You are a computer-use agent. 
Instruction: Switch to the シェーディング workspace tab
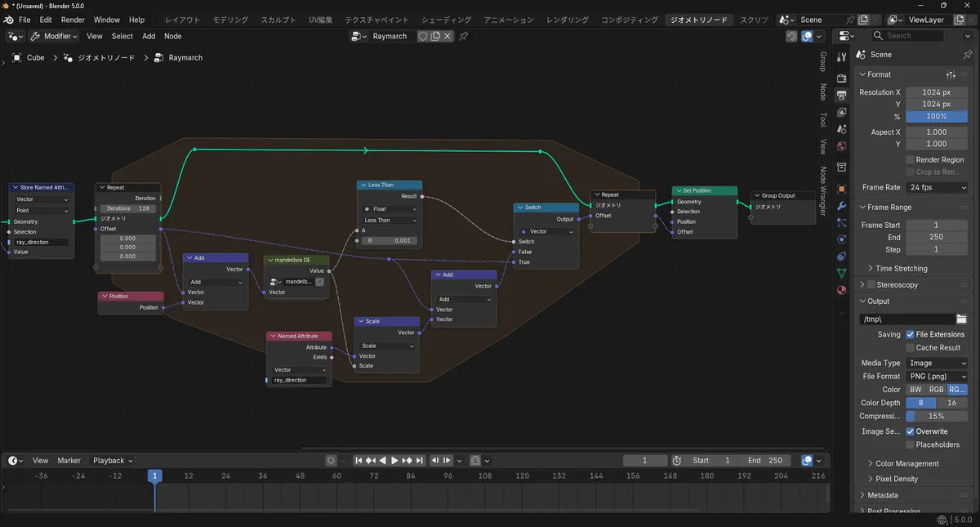(446, 20)
